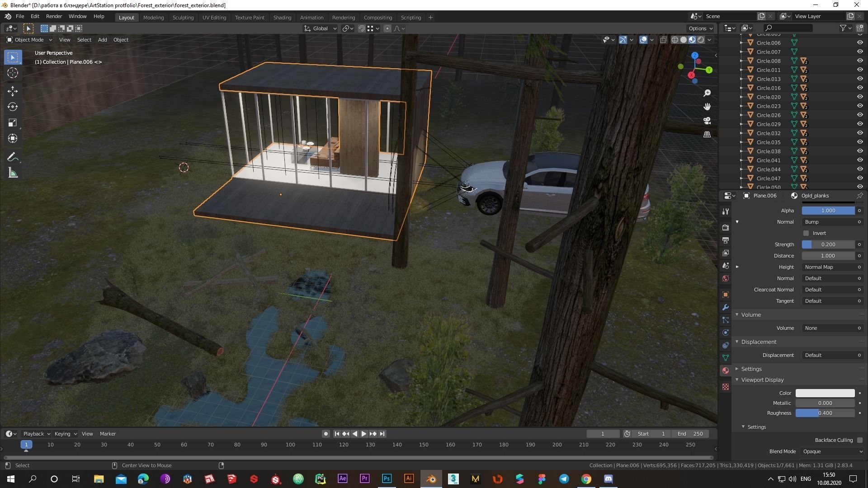Open the Object Mode dropdown

coord(29,40)
